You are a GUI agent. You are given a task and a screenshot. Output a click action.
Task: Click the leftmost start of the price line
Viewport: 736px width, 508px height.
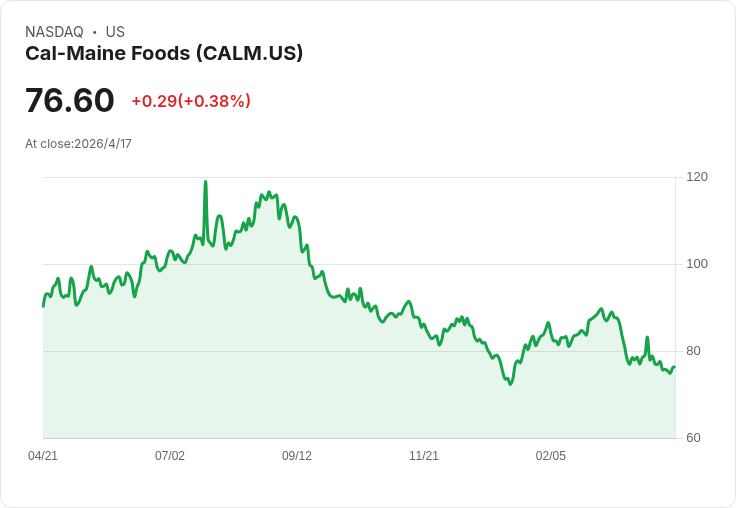pyautogui.click(x=43, y=305)
